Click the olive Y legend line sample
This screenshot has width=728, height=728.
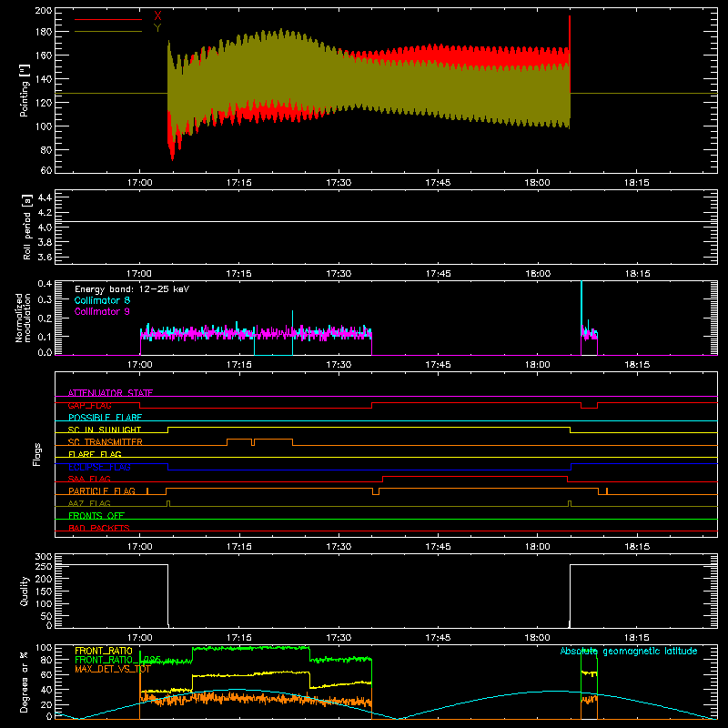click(x=108, y=31)
